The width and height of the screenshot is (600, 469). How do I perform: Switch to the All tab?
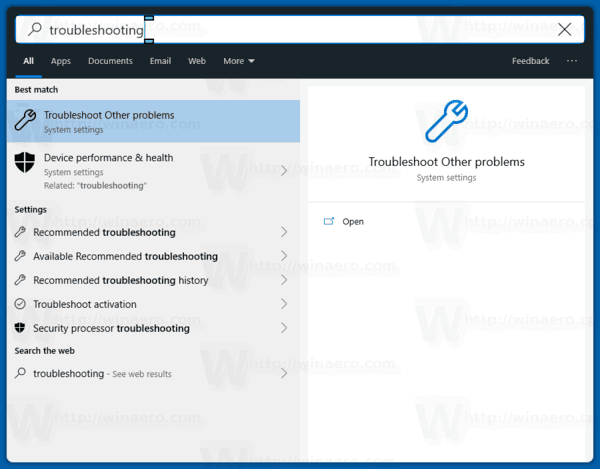point(28,61)
